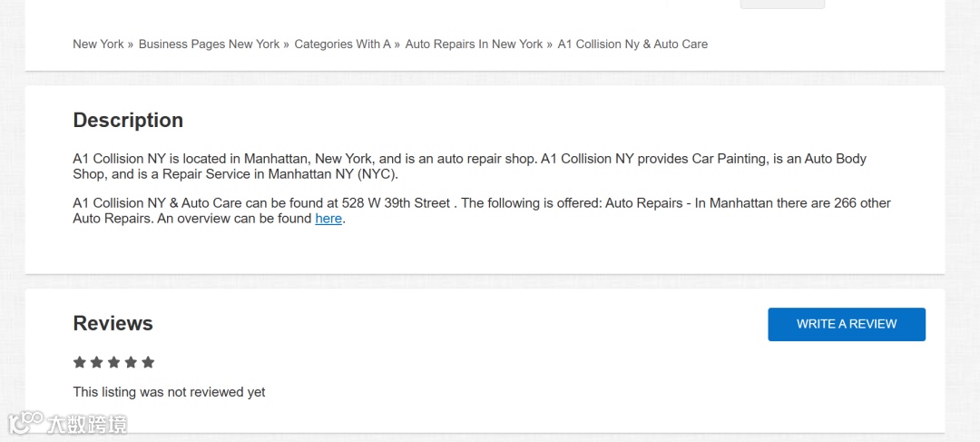Choose the fourth rating star
The width and height of the screenshot is (980, 442).
(x=131, y=362)
